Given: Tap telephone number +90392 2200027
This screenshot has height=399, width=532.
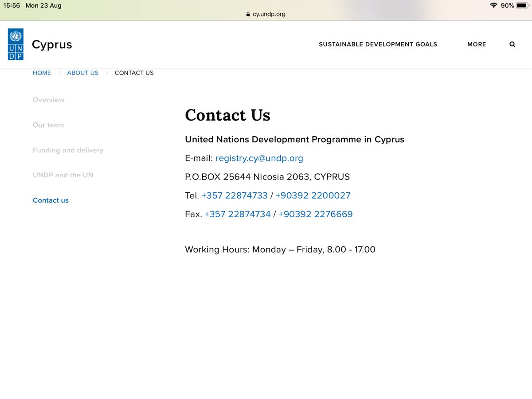Looking at the screenshot, I should 313,196.
